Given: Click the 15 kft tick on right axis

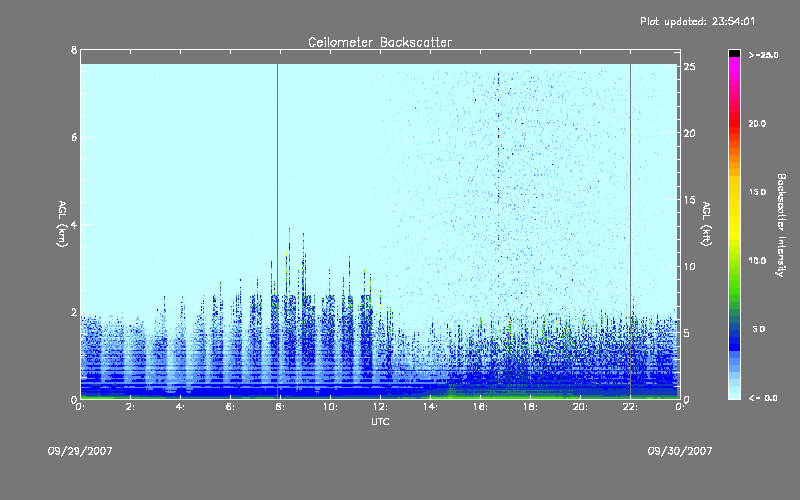Looking at the screenshot, I should pyautogui.click(x=689, y=200).
